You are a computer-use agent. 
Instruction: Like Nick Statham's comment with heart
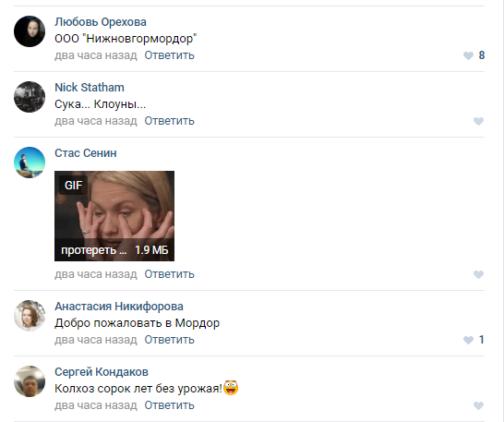pos(478,121)
